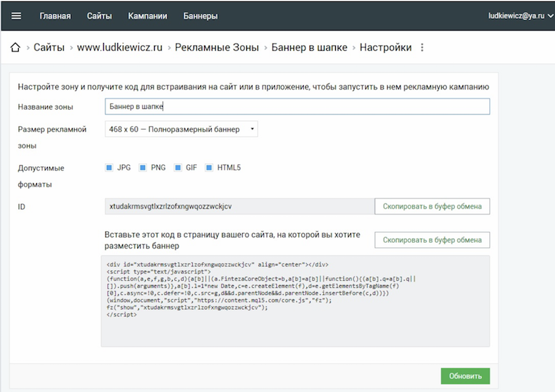The width and height of the screenshot is (555, 392).
Task: Go to Главная in top navigation
Action: click(x=55, y=16)
